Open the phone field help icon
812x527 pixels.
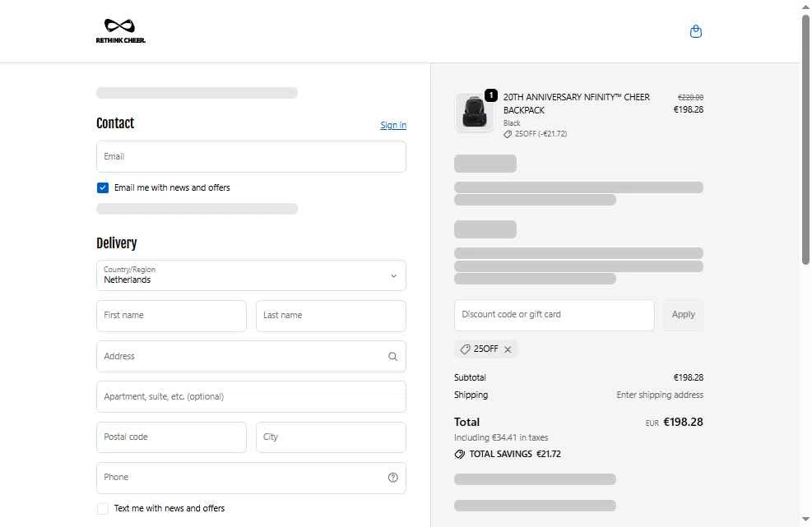pyautogui.click(x=392, y=478)
